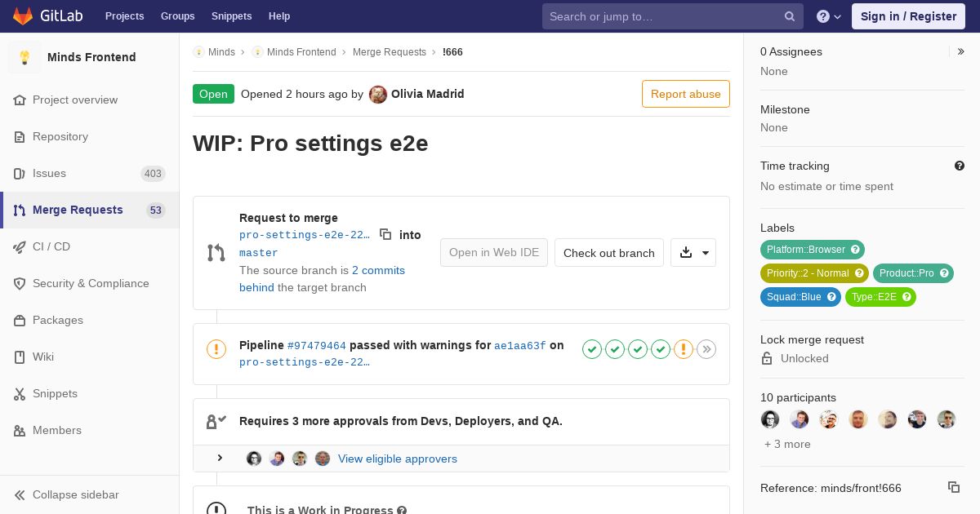Click the time tracking help icon
980x514 pixels.
pos(960,166)
